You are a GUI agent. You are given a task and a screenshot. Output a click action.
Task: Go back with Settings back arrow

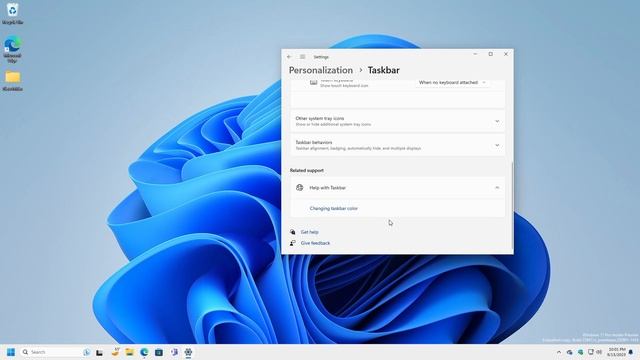point(289,57)
